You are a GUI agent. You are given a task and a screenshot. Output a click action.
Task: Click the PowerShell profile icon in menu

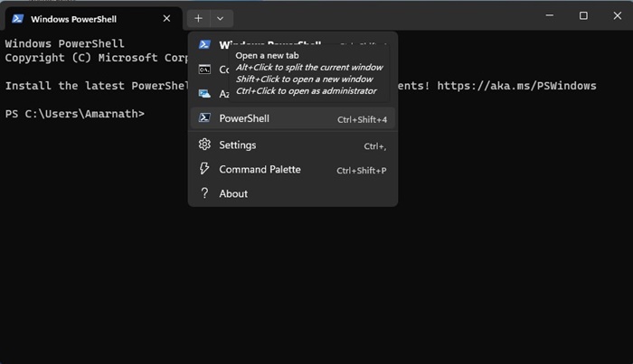204,117
